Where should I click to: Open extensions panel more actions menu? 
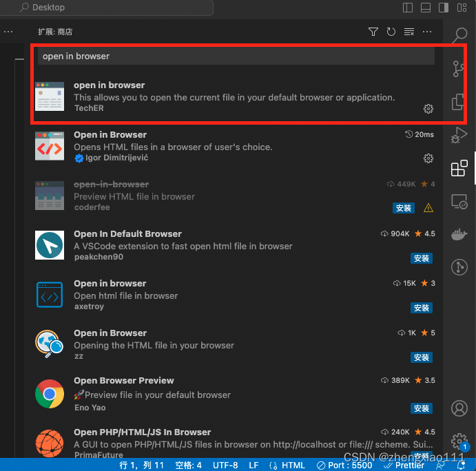click(x=427, y=32)
